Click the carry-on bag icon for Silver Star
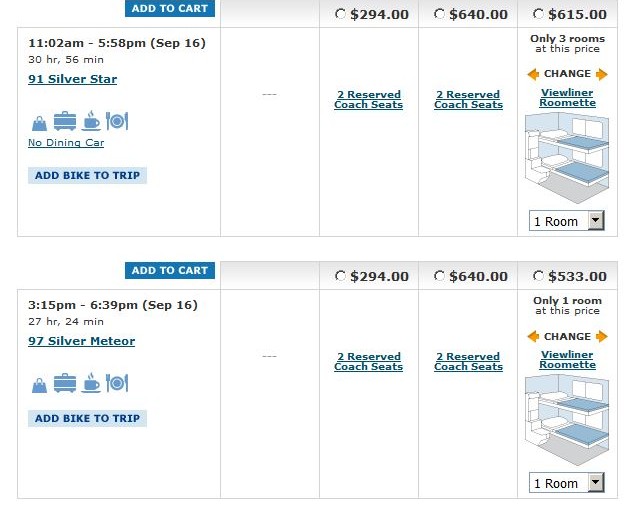This screenshot has width=637, height=510. pos(39,122)
